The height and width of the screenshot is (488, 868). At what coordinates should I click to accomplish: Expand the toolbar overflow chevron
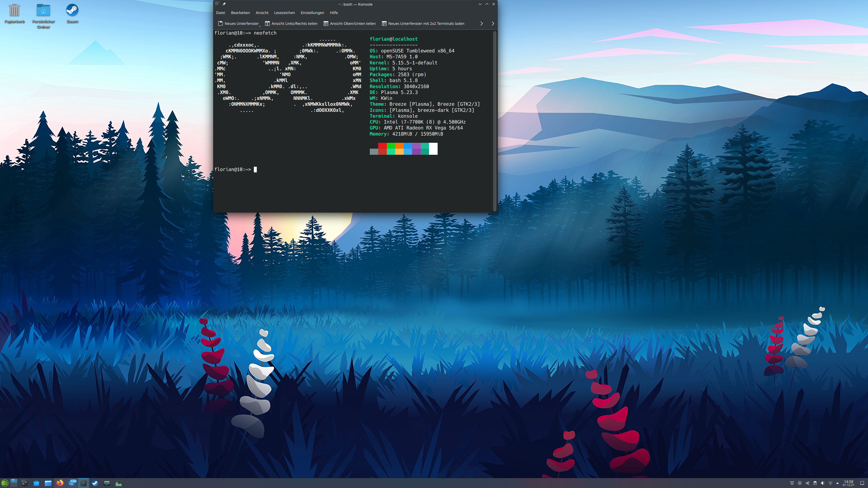tap(481, 23)
